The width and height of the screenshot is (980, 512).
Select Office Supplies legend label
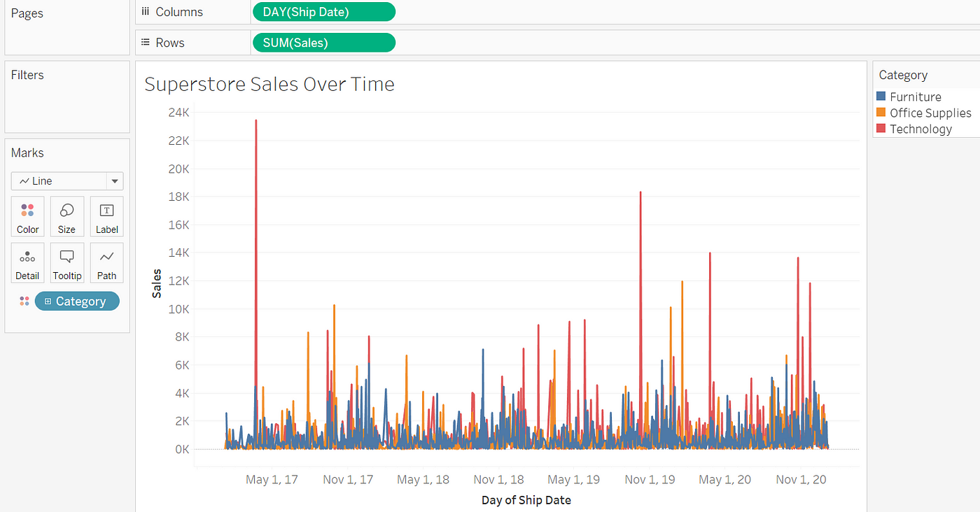click(930, 113)
